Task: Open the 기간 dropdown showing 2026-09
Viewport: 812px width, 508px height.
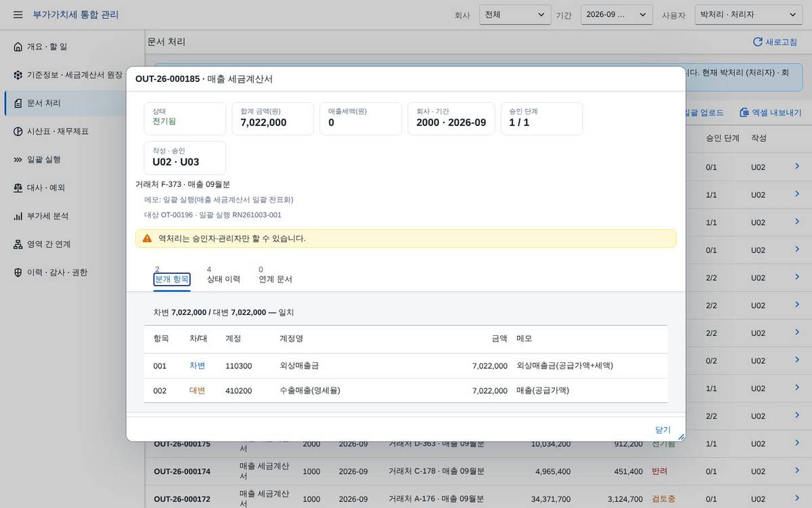Action: 616,14
